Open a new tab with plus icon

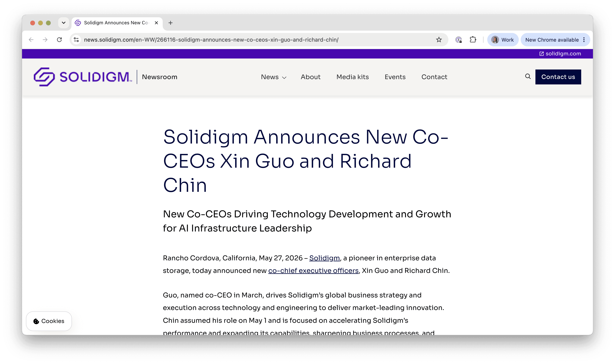coord(171,23)
